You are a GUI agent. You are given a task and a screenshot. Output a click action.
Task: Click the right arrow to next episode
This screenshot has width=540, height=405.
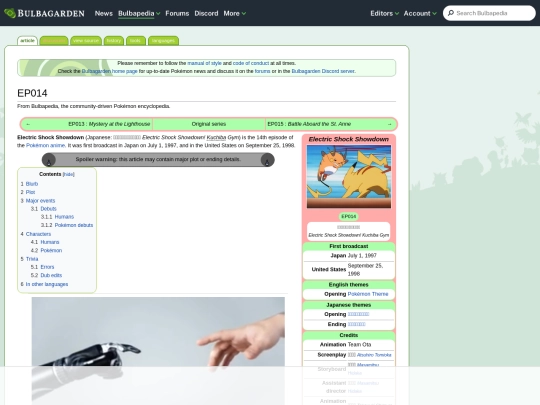coord(389,124)
